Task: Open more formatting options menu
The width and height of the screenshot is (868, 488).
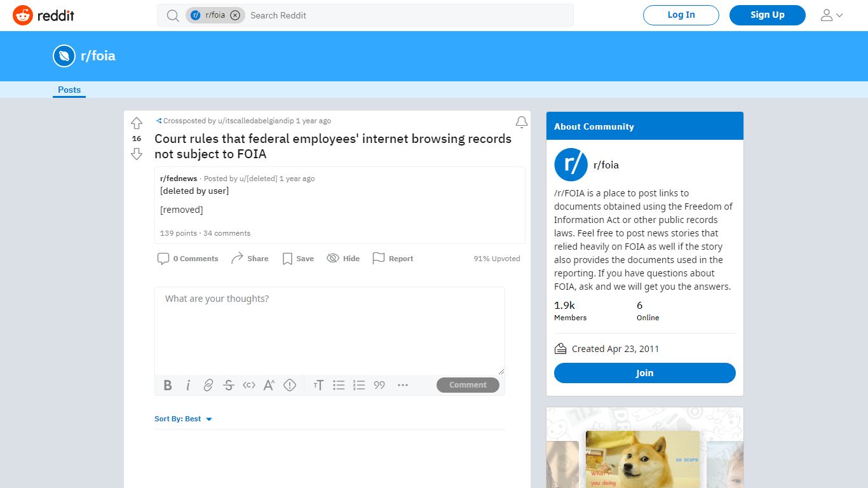Action: tap(403, 385)
